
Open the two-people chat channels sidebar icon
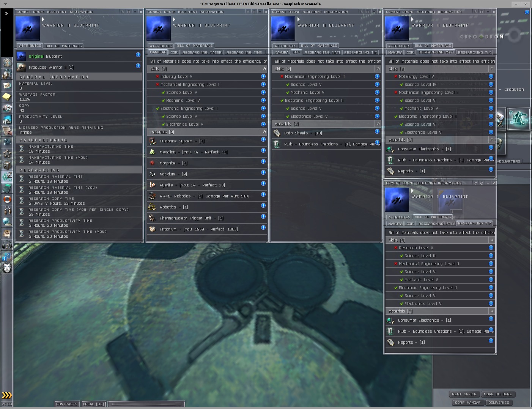[x=7, y=210]
